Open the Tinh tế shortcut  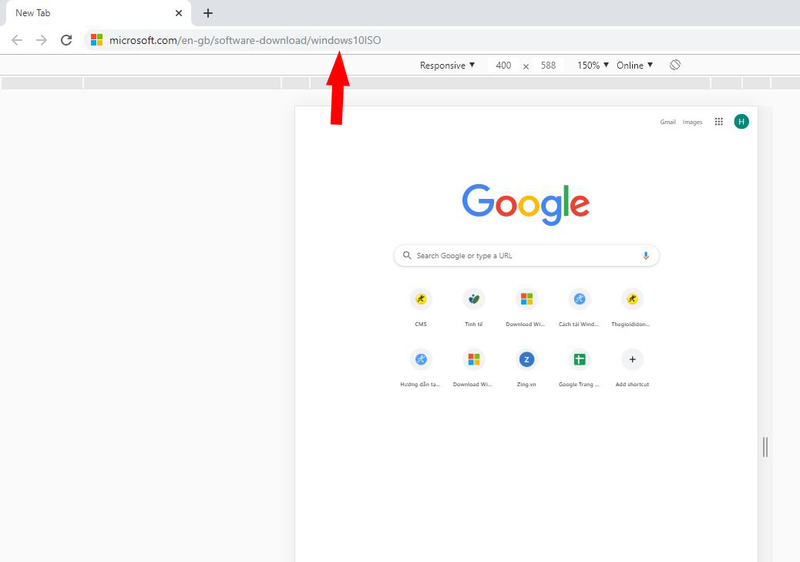[x=473, y=306]
